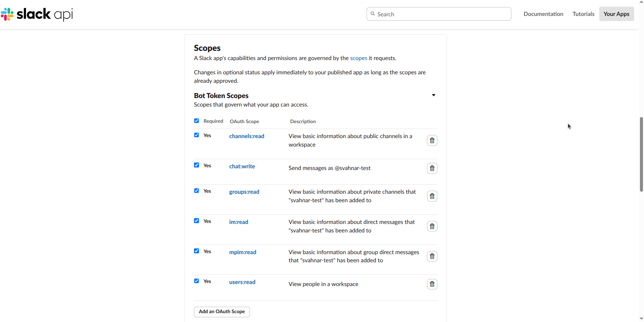Screen dimensions: 644x322
Task: Open the users:read scope link
Action: pyautogui.click(x=242, y=282)
